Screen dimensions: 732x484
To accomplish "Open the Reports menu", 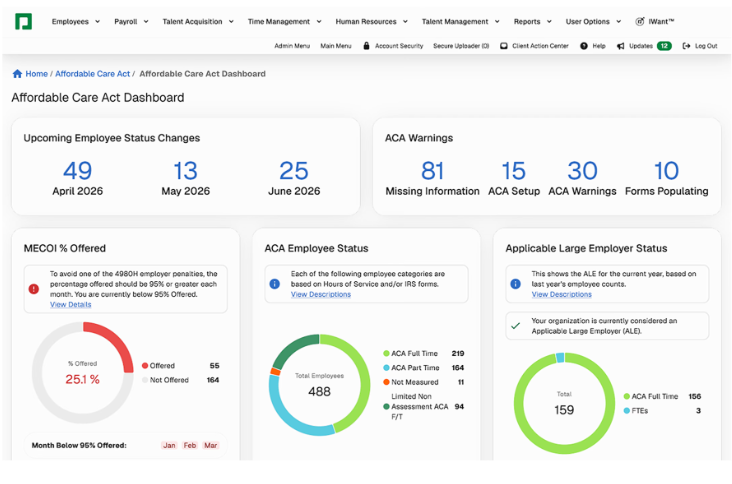I will [527, 21].
